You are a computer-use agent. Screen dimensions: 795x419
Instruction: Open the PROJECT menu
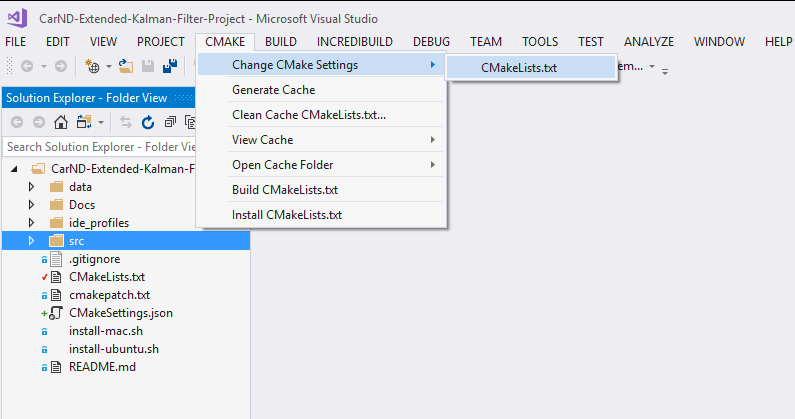[161, 42]
